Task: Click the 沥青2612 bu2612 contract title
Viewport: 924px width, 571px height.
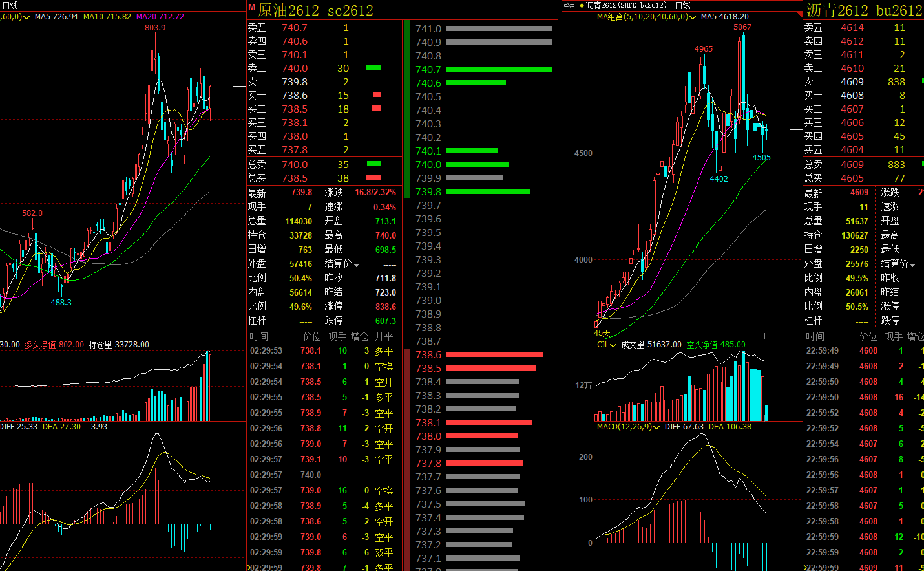Action: [864, 10]
